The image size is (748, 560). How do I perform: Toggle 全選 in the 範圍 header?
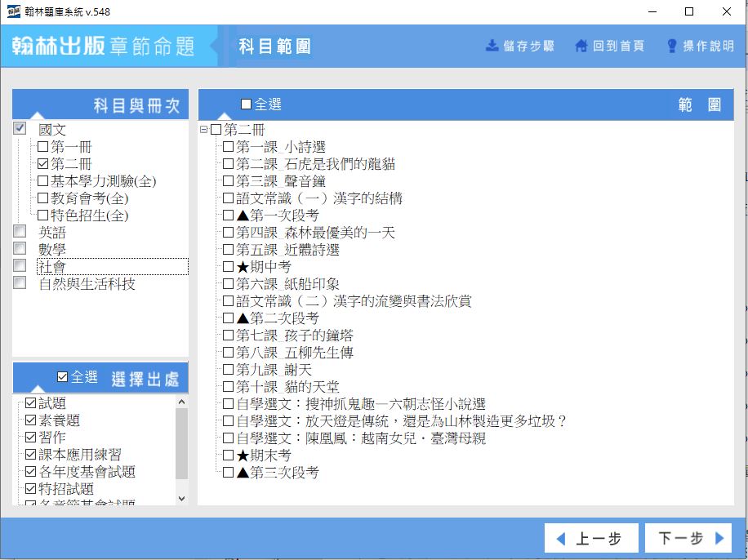pos(247,104)
